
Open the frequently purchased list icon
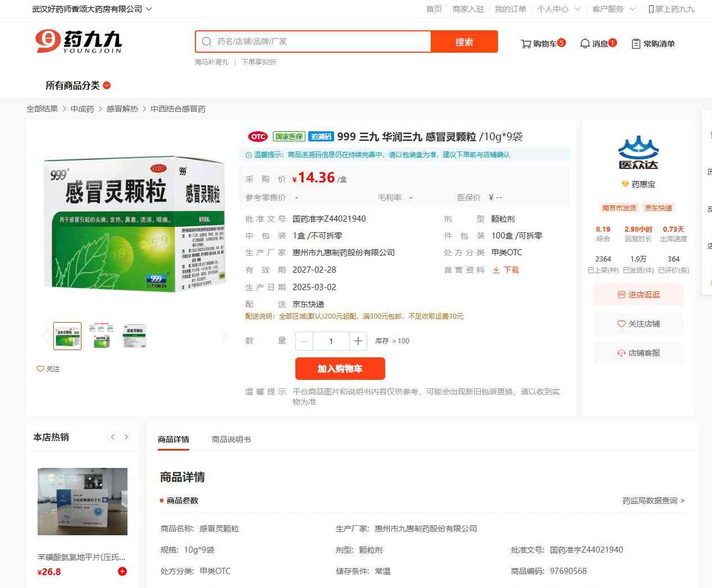click(x=636, y=44)
